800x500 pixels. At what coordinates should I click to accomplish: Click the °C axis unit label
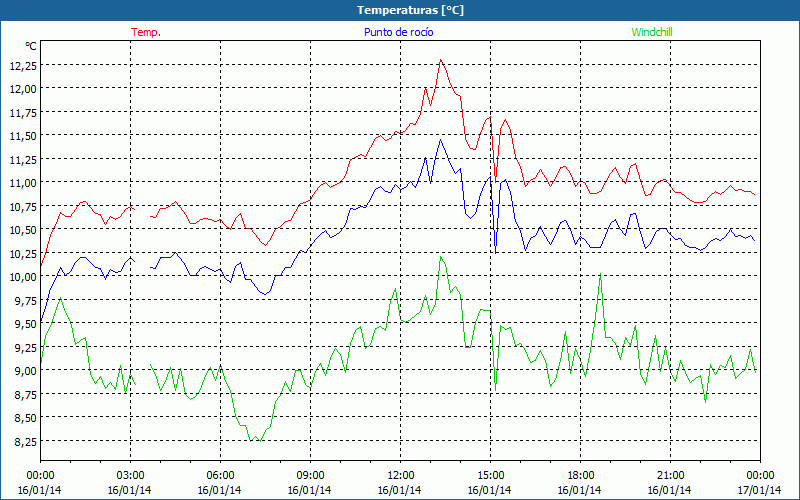(31, 46)
